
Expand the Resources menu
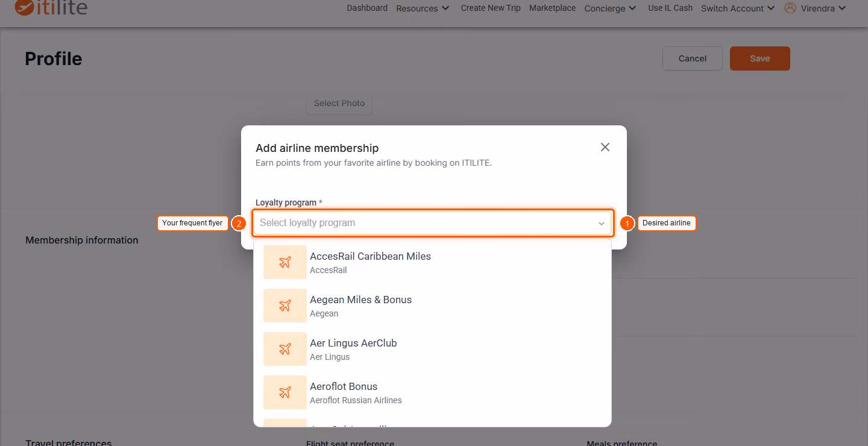coord(423,8)
